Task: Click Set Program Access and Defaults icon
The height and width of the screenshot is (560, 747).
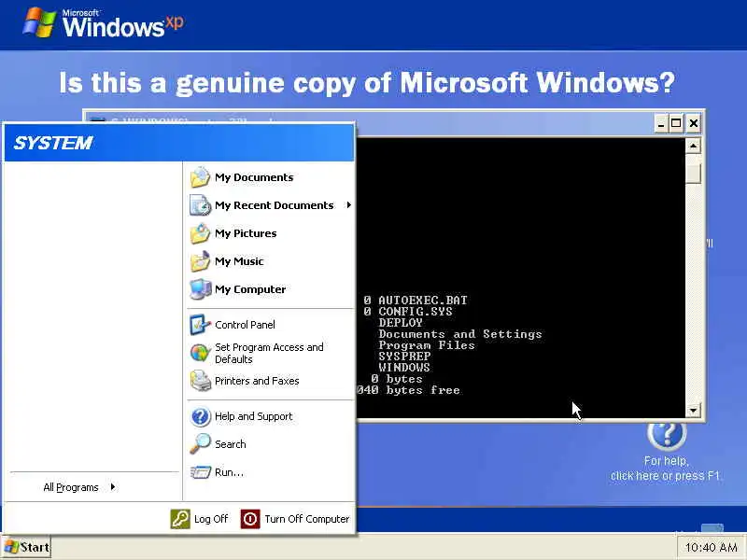Action: pos(200,353)
